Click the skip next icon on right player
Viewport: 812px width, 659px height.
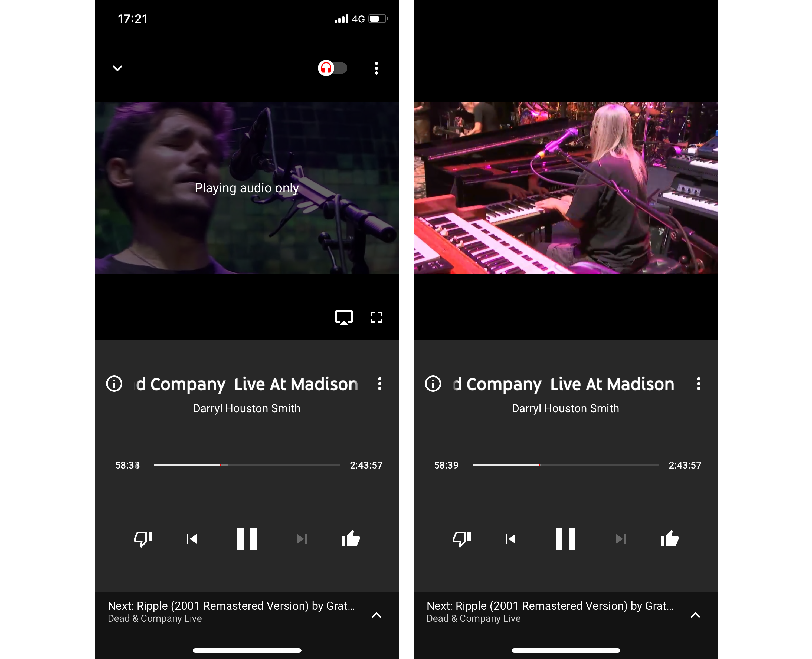620,538
